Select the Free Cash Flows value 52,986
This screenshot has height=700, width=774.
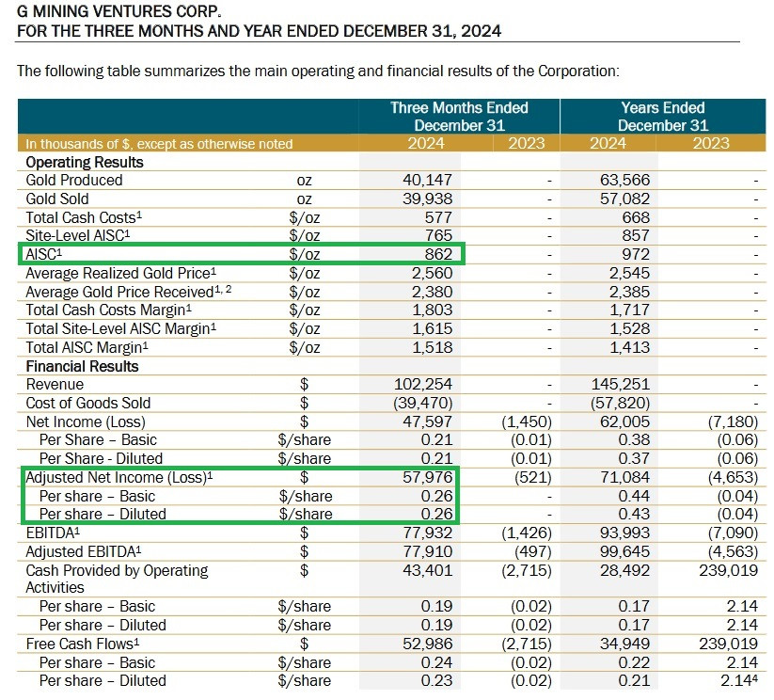(427, 644)
